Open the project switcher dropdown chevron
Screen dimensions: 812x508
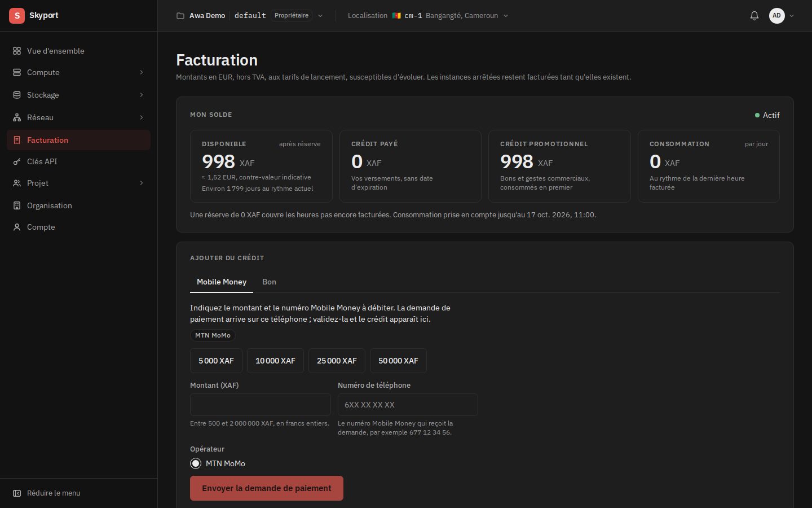click(320, 16)
